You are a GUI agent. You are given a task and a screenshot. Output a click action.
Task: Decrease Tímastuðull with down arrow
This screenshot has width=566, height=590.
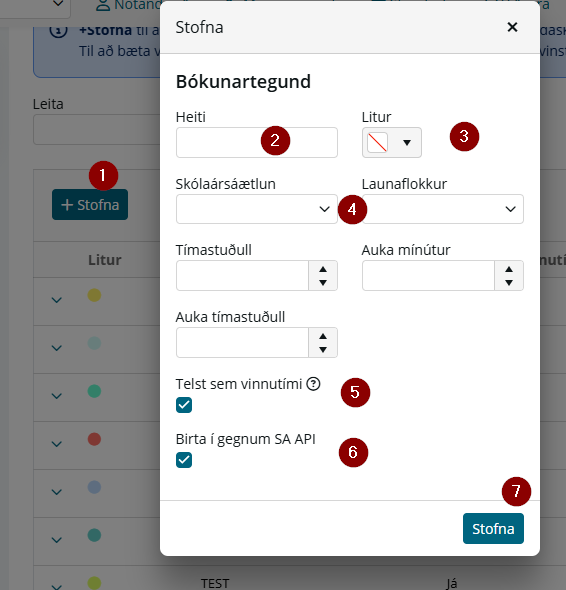click(x=323, y=283)
